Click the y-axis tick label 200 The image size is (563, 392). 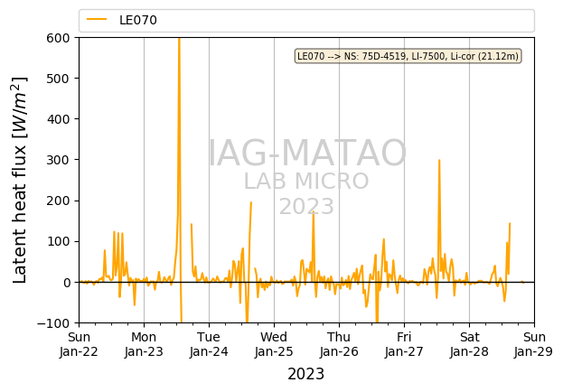point(58,201)
